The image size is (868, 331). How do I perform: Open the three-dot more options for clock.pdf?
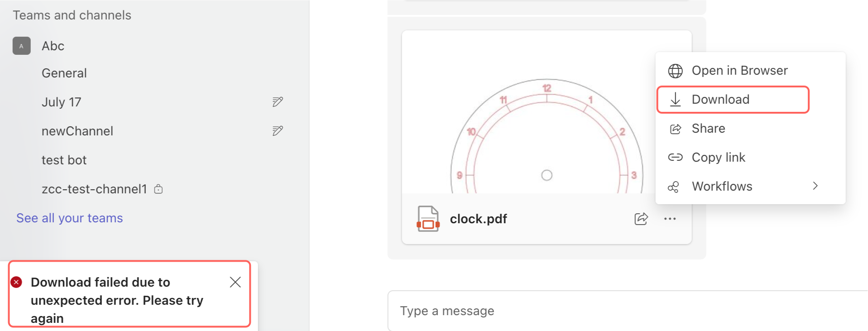tap(670, 219)
